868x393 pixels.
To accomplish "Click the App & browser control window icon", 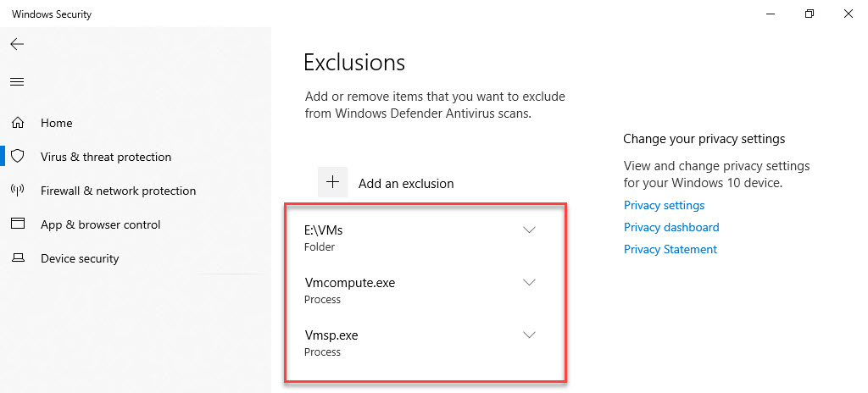I will click(x=17, y=224).
